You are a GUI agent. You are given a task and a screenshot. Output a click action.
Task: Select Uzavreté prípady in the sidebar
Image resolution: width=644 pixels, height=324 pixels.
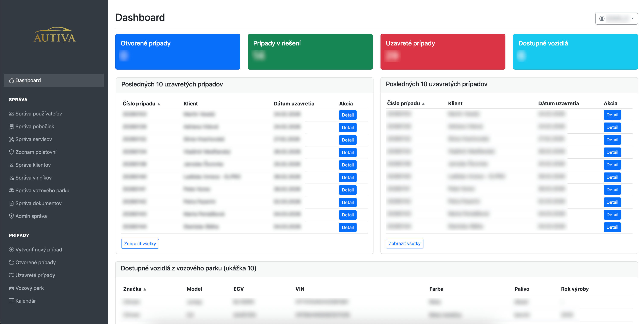tap(35, 275)
